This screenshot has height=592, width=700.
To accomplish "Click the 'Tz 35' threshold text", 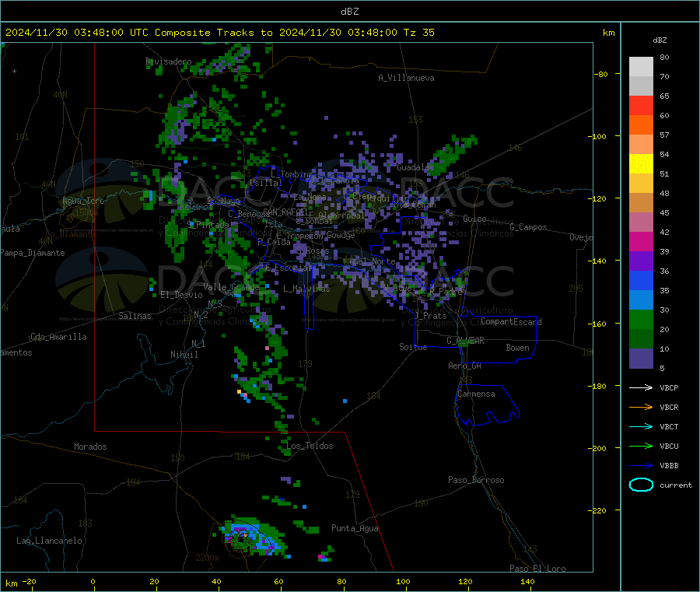I will tap(418, 33).
